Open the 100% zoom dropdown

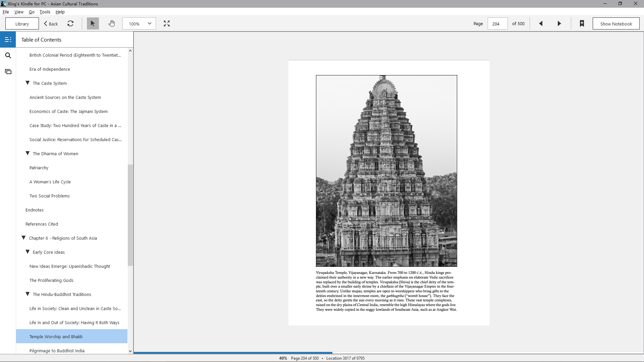tap(139, 23)
